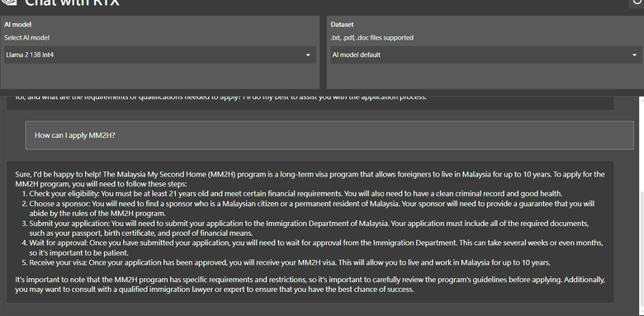Click the NVIDIA logo in the header
This screenshot has height=316, width=644.
9,2
